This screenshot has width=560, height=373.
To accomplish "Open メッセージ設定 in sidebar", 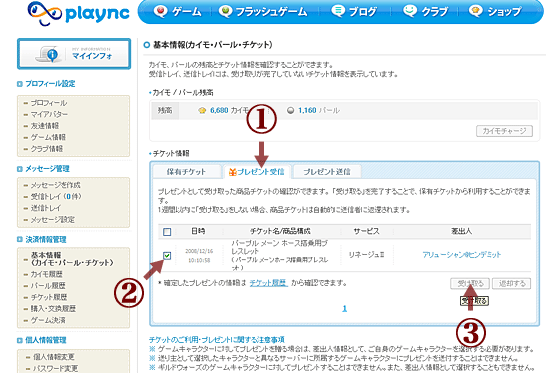I will pyautogui.click(x=52, y=219).
